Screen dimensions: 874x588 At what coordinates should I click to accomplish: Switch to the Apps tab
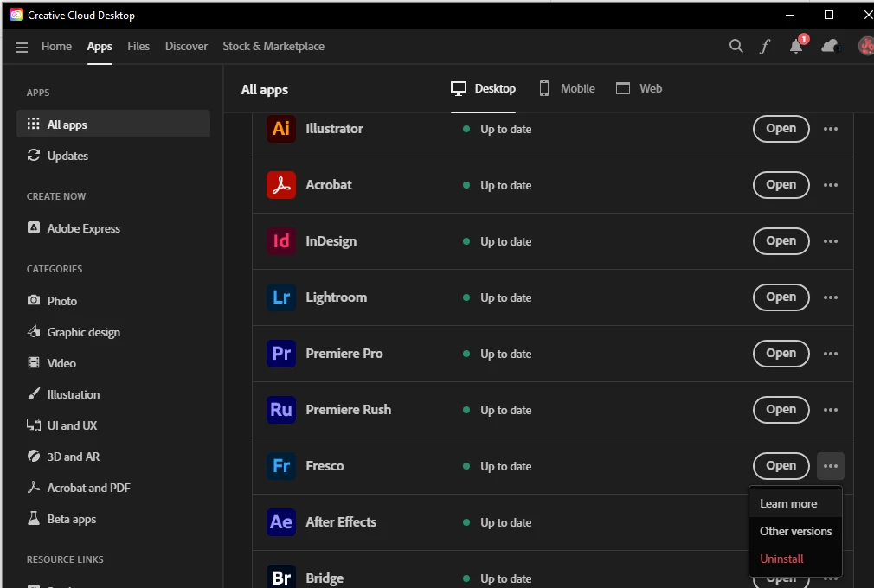tap(100, 46)
